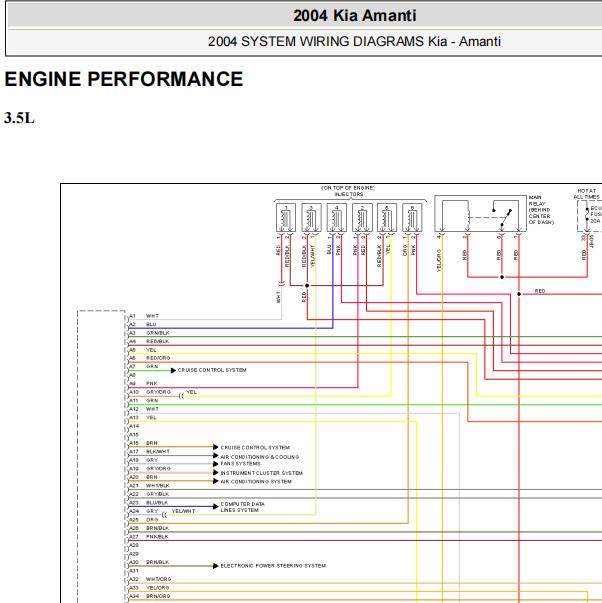Click the A27 PNK/BLK pin label
The height and width of the screenshot is (603, 602).
tap(148, 536)
